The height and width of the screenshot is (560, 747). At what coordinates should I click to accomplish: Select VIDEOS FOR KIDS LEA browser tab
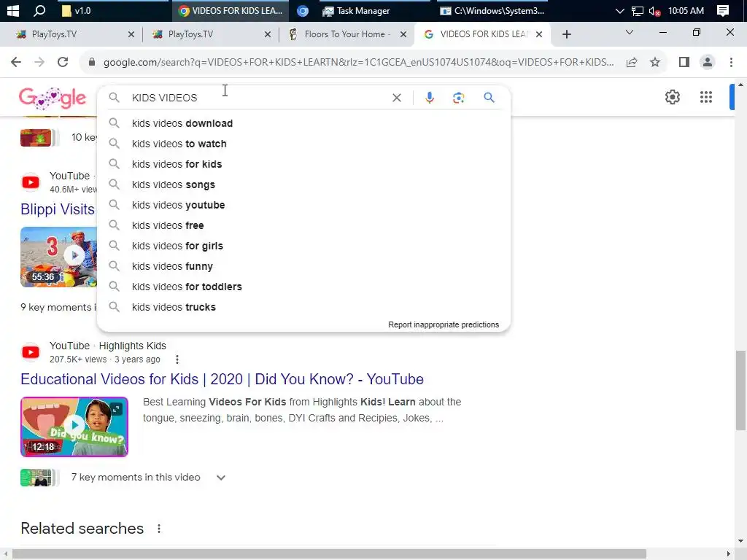pos(483,34)
